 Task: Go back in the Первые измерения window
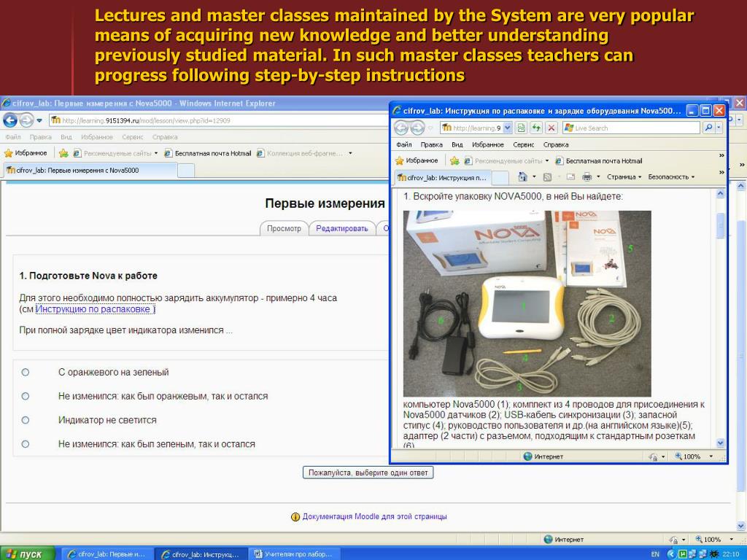coord(10,120)
